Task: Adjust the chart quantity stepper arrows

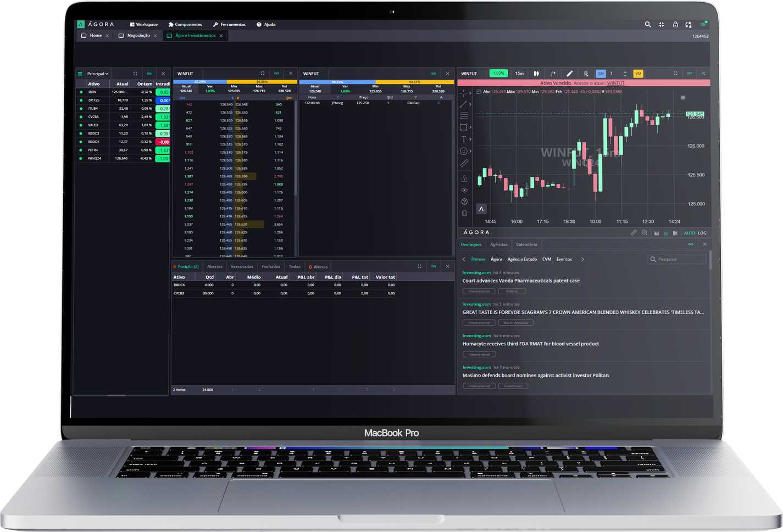Action: [625, 74]
